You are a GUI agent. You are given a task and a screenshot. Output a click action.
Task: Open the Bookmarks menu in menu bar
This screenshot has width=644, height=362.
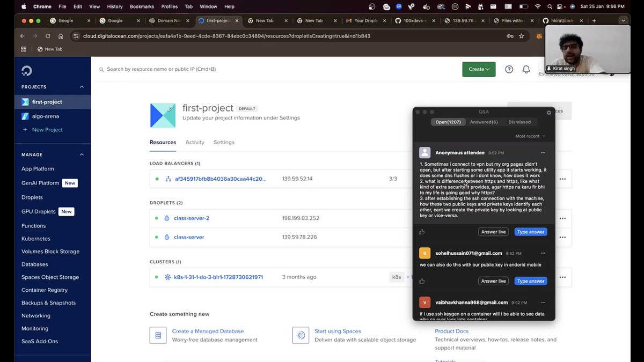(x=142, y=6)
